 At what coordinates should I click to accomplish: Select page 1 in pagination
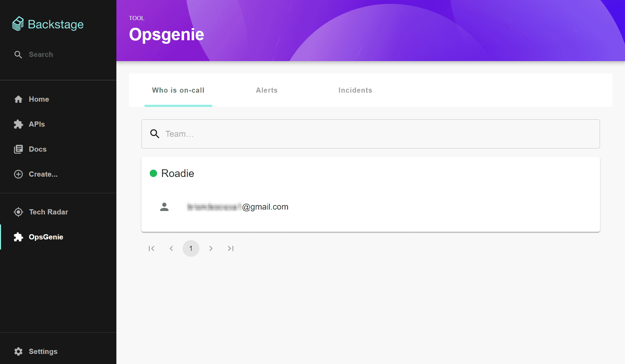coord(191,248)
